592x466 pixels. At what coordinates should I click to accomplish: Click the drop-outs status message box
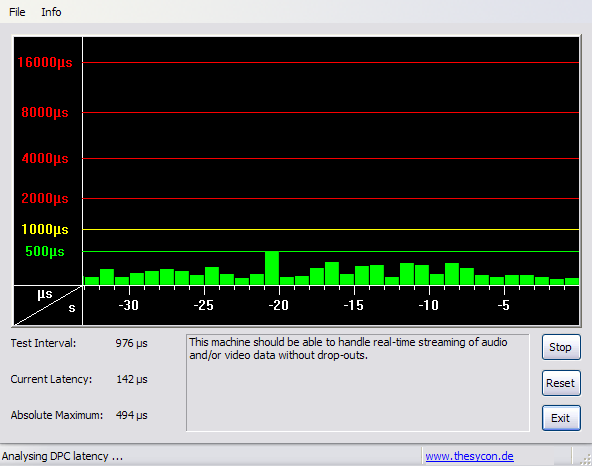(358, 383)
